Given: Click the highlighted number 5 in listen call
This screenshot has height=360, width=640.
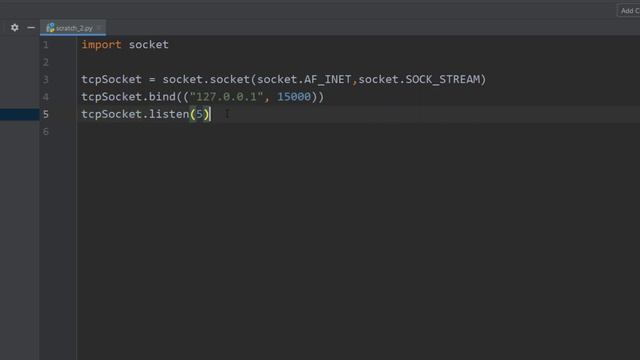Looking at the screenshot, I should (x=199, y=114).
